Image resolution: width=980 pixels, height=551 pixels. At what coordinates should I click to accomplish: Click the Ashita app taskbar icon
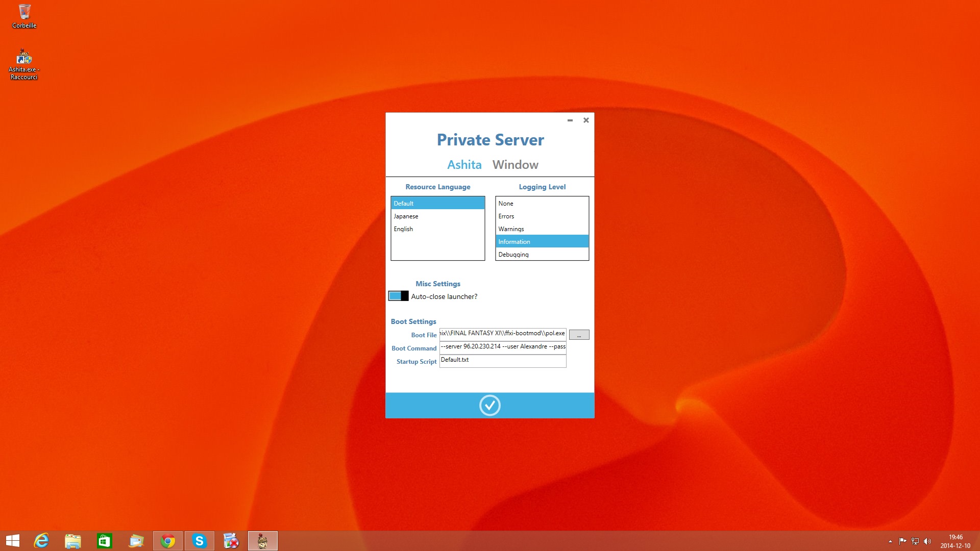[263, 541]
